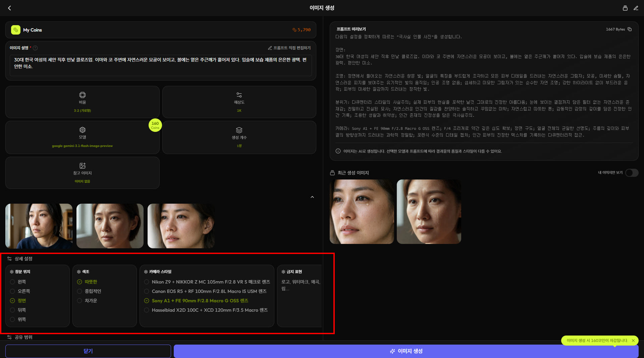Open the 모델 model selector
Image resolution: width=644 pixels, height=358 pixels.
tap(82, 137)
